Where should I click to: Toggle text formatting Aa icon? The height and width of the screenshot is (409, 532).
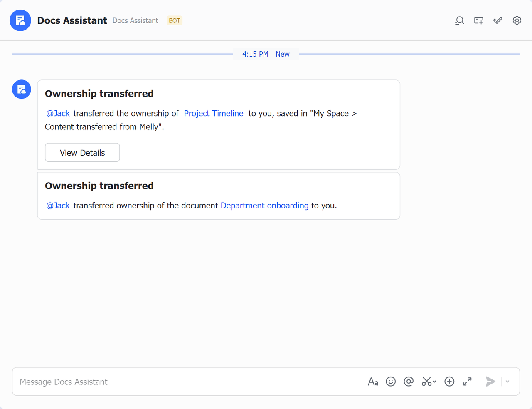[373, 382]
